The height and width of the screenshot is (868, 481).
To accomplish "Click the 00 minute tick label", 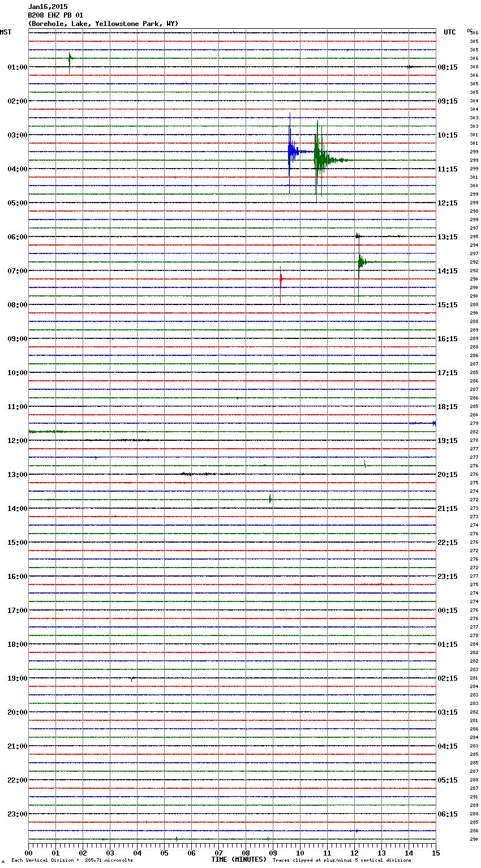I will point(28,853).
